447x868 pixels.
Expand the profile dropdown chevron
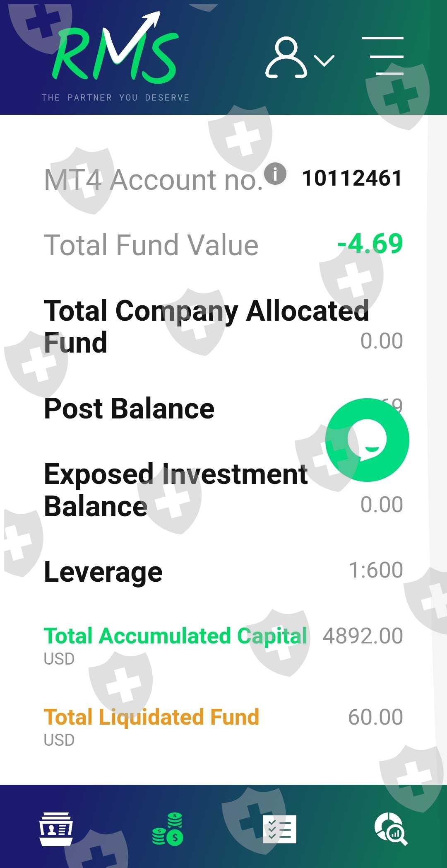tap(324, 60)
